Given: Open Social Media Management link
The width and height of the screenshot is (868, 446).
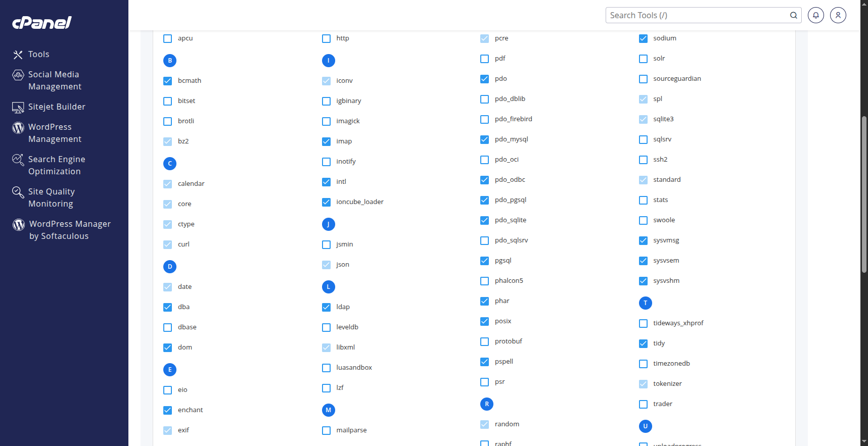Looking at the screenshot, I should tap(55, 80).
